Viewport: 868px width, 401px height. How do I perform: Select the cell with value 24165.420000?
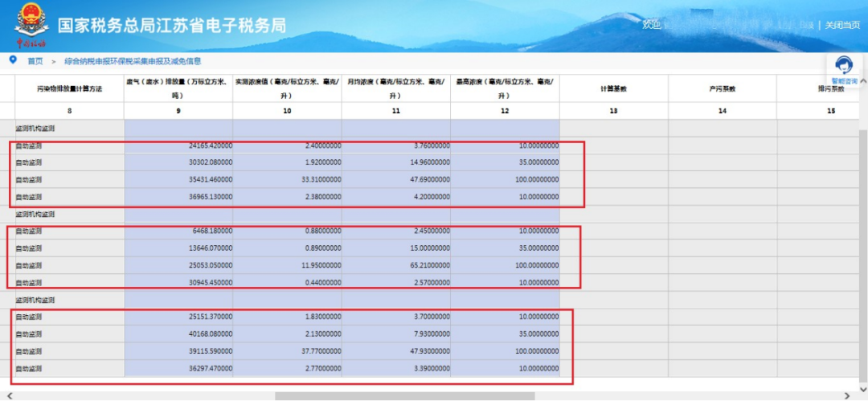pos(178,145)
